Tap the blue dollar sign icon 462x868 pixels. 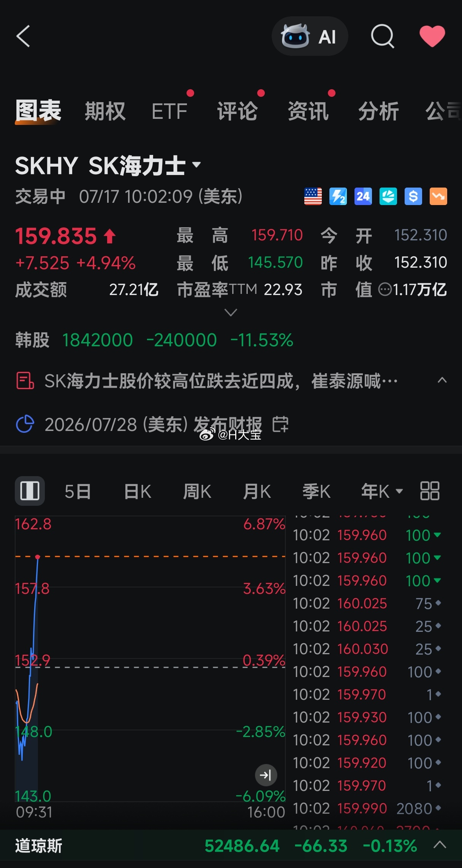(x=413, y=196)
